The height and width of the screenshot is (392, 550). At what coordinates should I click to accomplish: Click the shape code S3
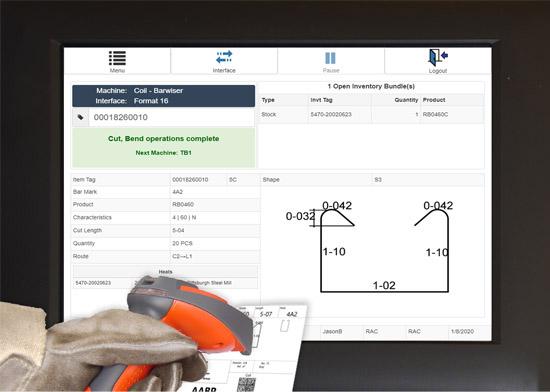(378, 180)
